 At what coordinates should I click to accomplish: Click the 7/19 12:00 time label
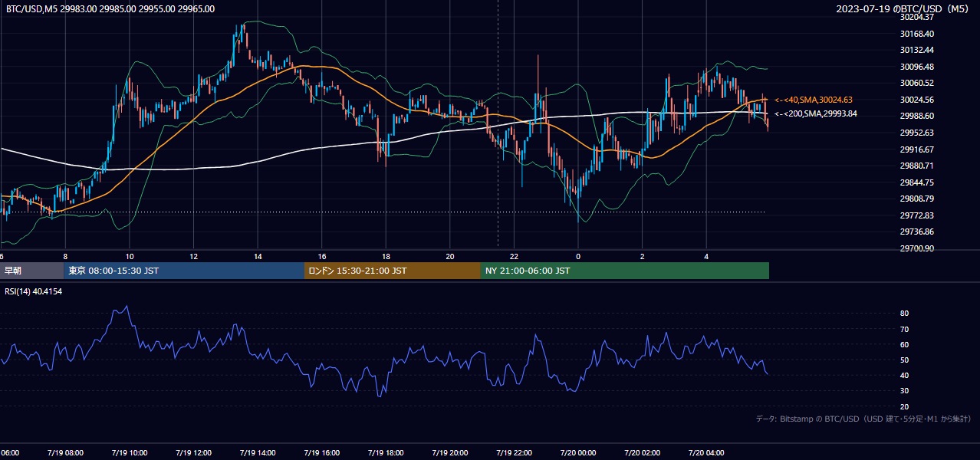coord(193,453)
